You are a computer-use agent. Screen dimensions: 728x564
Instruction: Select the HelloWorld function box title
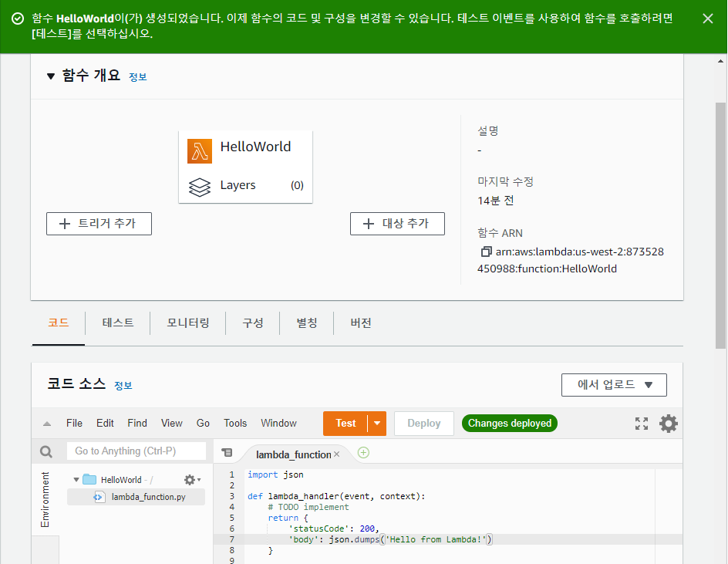[255, 147]
